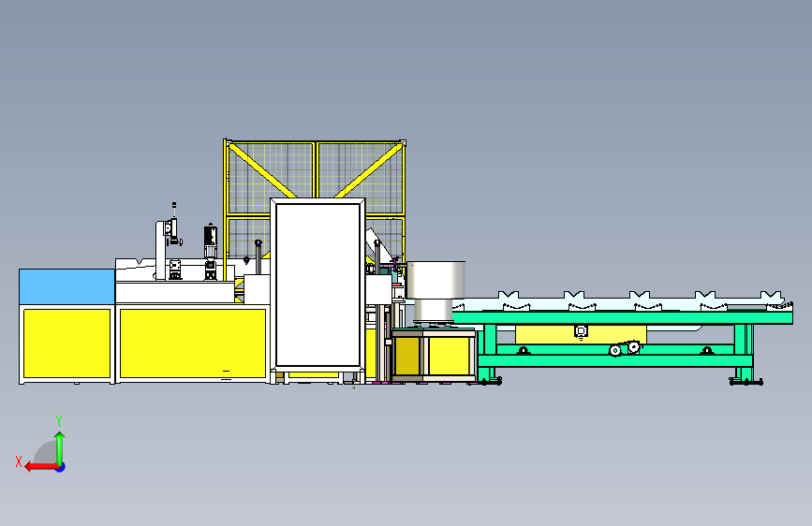Select the square bearing block on the yellow conveyor panel

click(581, 331)
